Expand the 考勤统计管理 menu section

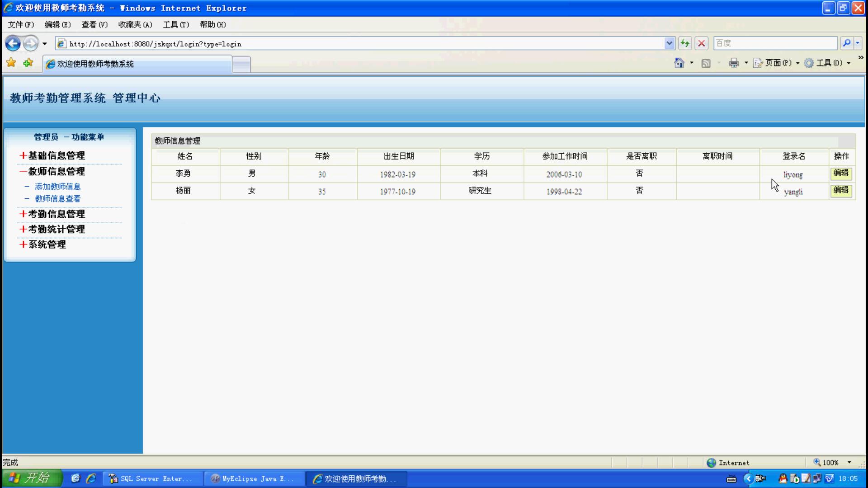coord(52,229)
